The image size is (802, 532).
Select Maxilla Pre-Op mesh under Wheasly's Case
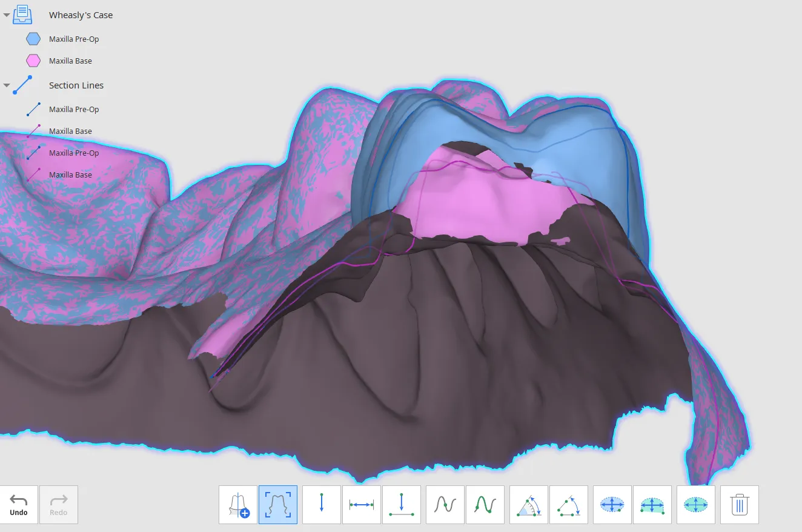pyautogui.click(x=74, y=39)
